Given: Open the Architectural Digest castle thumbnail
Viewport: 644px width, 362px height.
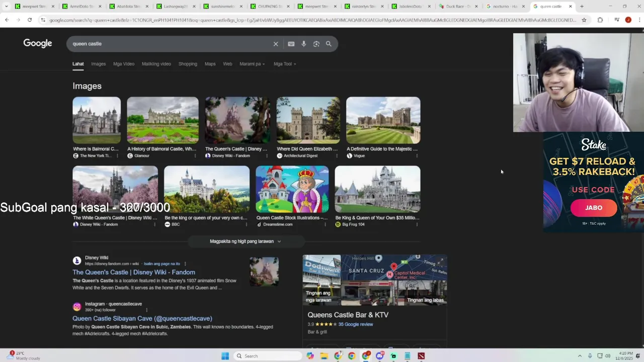Looking at the screenshot, I should (x=308, y=120).
